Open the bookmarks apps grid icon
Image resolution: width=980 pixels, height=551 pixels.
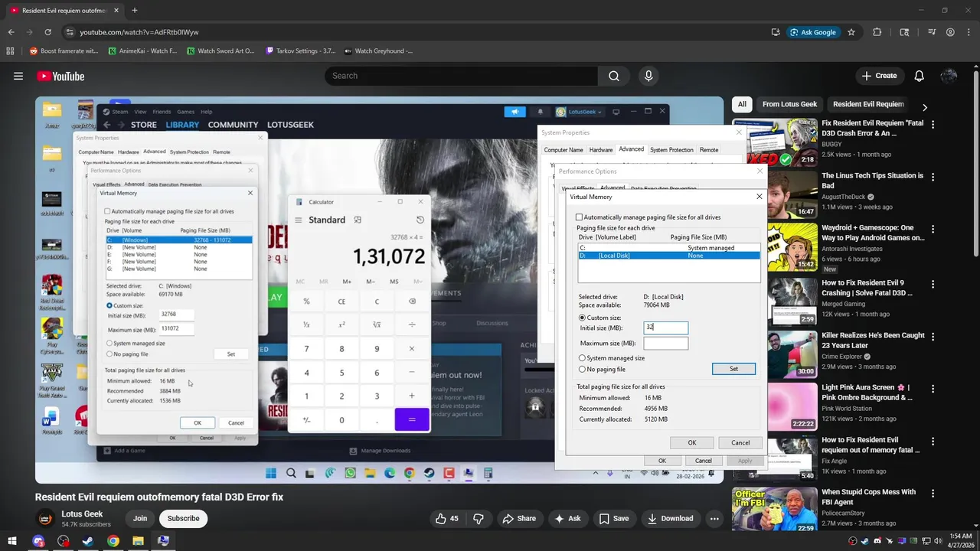tap(10, 51)
